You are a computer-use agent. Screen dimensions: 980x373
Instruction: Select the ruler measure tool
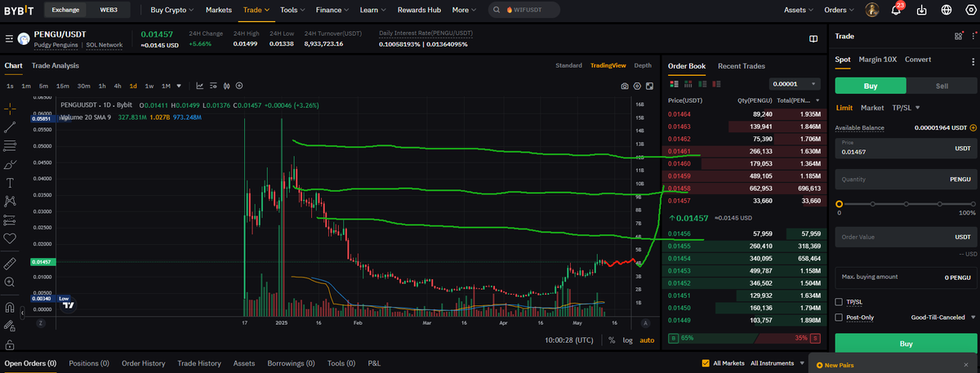click(x=10, y=264)
